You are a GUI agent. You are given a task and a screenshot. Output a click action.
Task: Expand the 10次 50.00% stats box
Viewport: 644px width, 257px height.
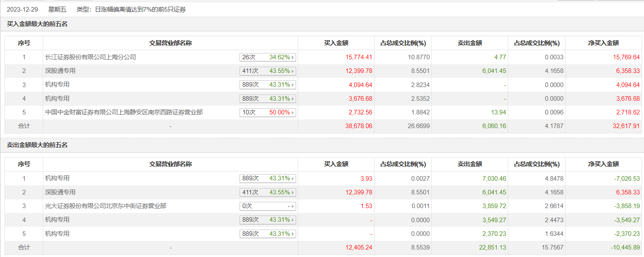pos(293,112)
